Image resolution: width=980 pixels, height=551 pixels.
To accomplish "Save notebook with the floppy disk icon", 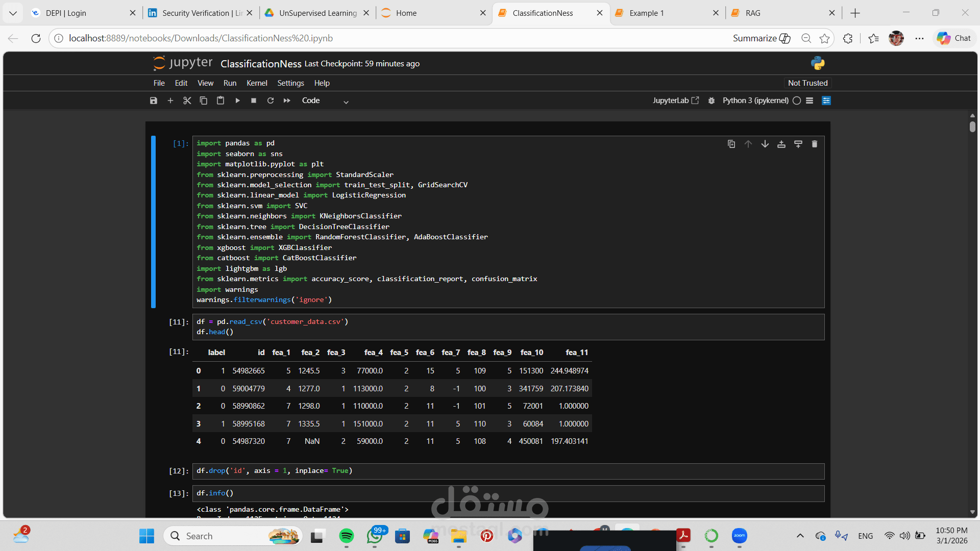I will 154,101.
